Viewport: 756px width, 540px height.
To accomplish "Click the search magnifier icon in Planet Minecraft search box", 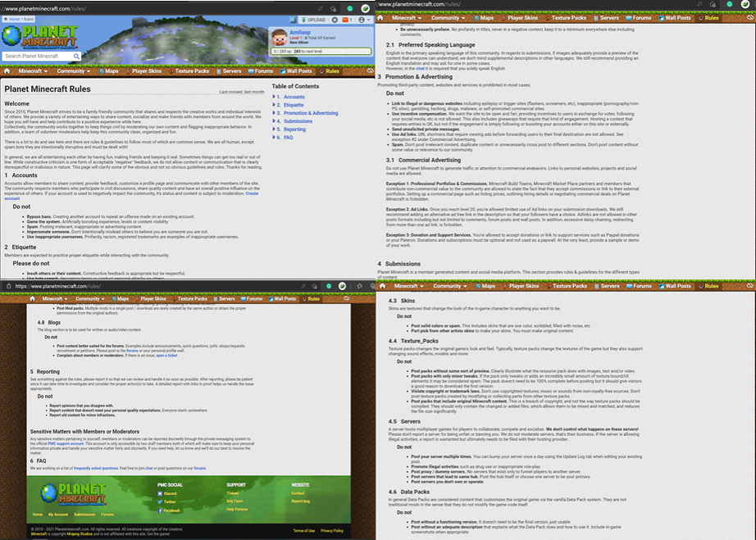I will 76,57.
